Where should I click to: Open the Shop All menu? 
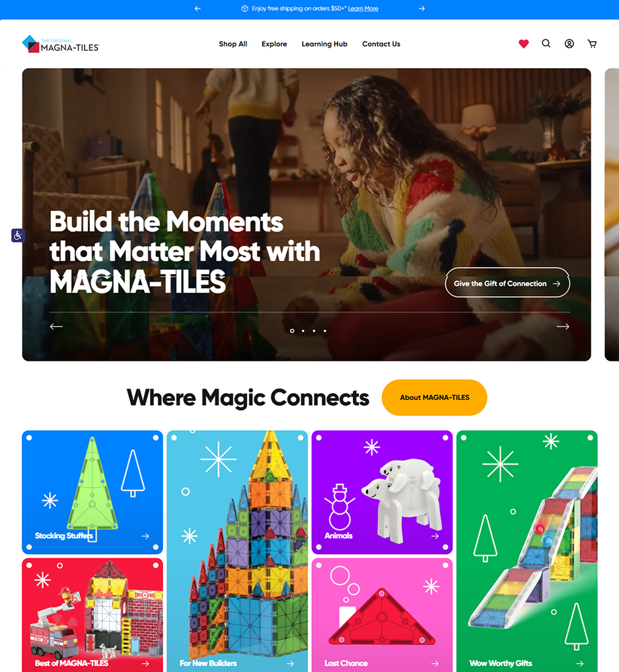(233, 44)
